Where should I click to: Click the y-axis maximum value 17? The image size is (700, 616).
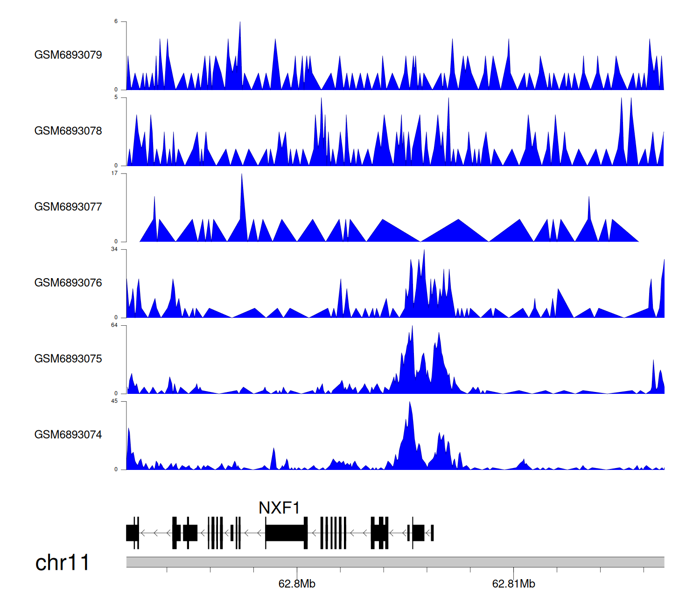tap(114, 173)
